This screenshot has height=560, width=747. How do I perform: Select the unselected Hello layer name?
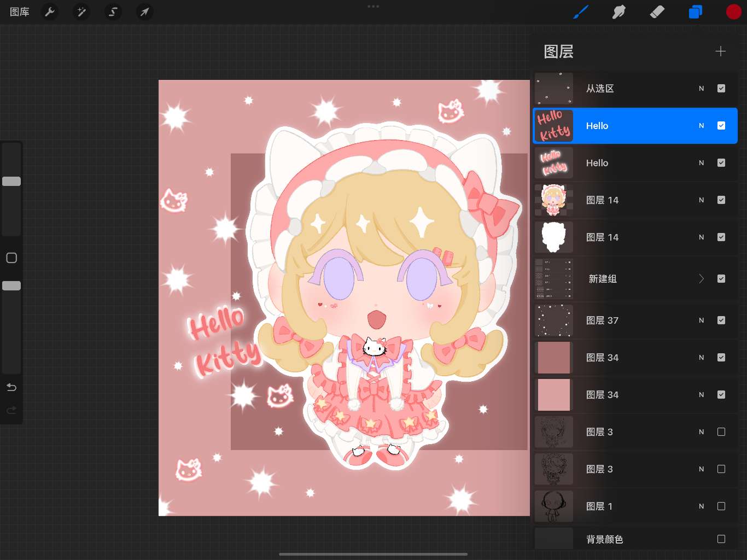point(597,162)
